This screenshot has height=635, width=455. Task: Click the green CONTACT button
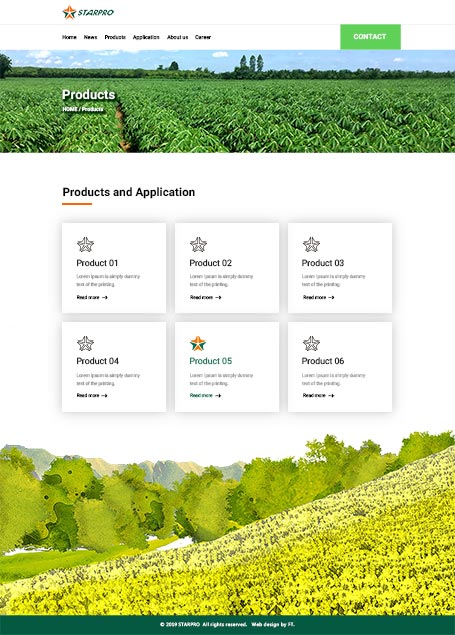(370, 37)
